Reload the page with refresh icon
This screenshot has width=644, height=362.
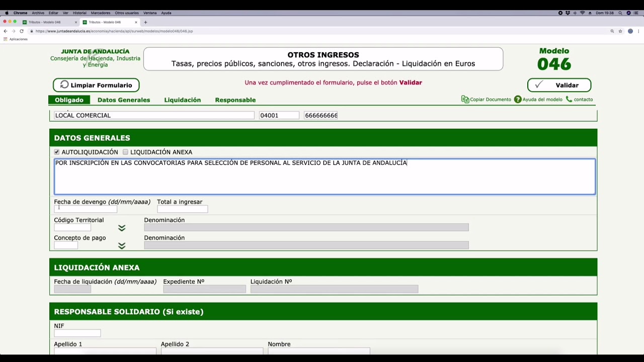[x=22, y=31]
